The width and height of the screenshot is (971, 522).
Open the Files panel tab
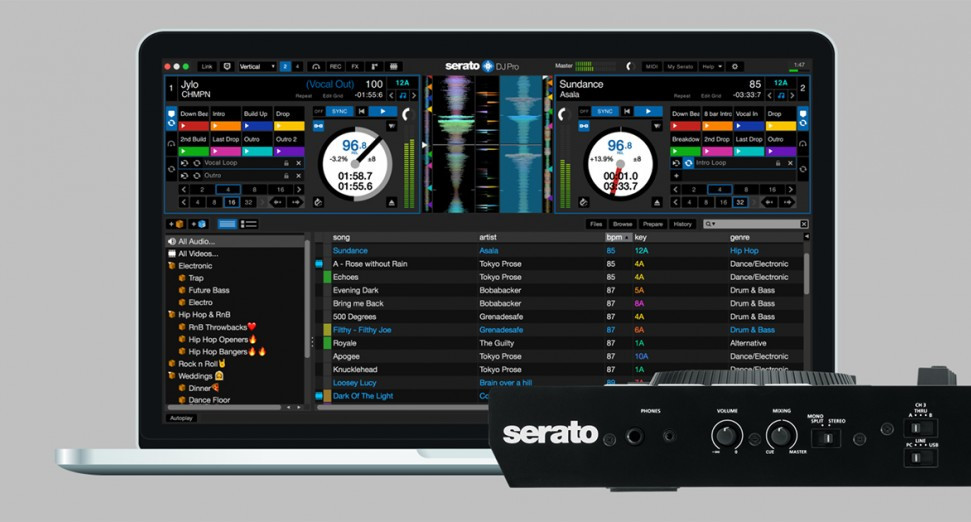(596, 224)
